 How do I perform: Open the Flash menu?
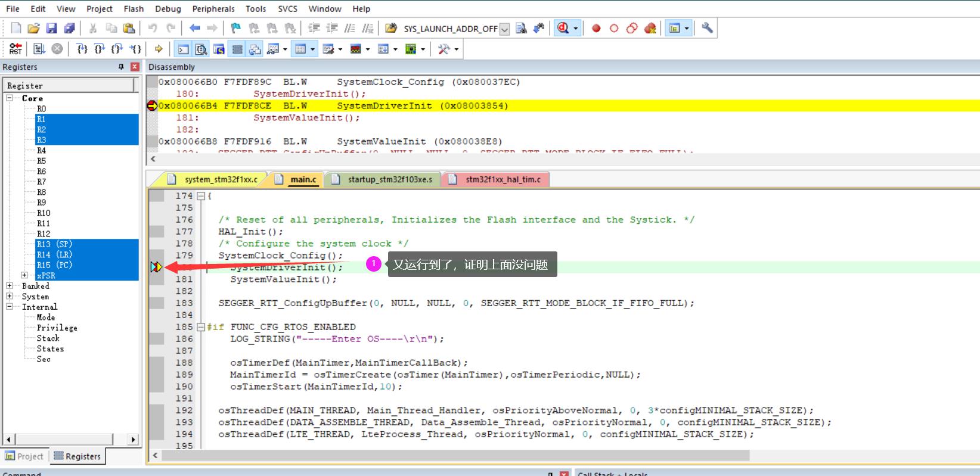(x=134, y=9)
